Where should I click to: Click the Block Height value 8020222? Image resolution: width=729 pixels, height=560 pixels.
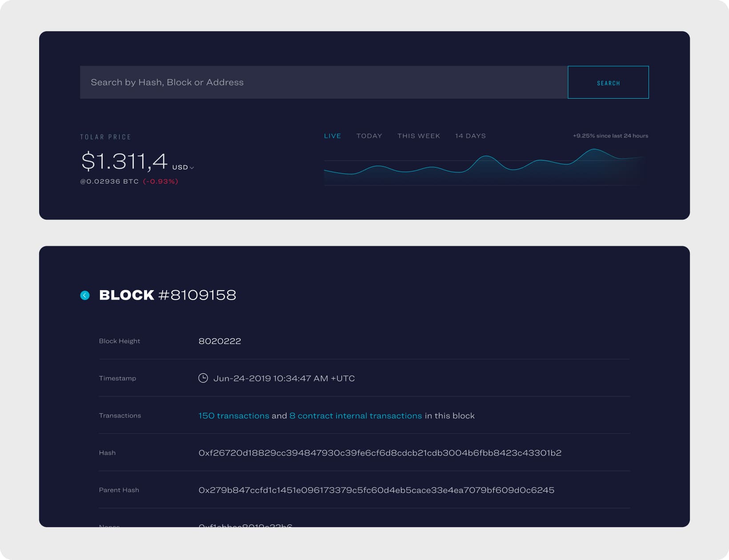coord(220,341)
